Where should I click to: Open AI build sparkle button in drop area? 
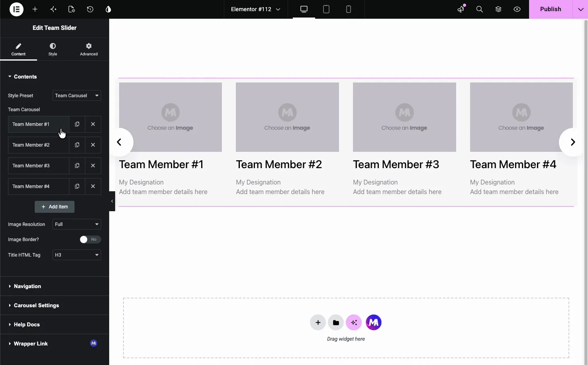pos(354,322)
